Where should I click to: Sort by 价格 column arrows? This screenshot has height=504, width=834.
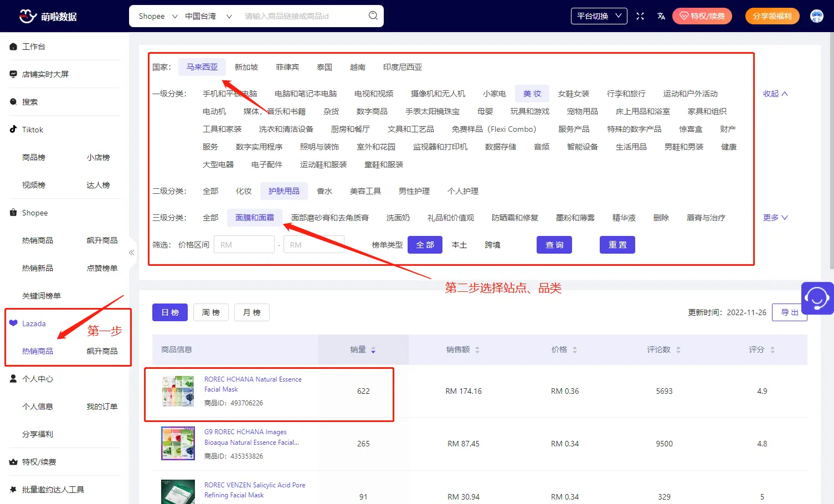tap(575, 350)
